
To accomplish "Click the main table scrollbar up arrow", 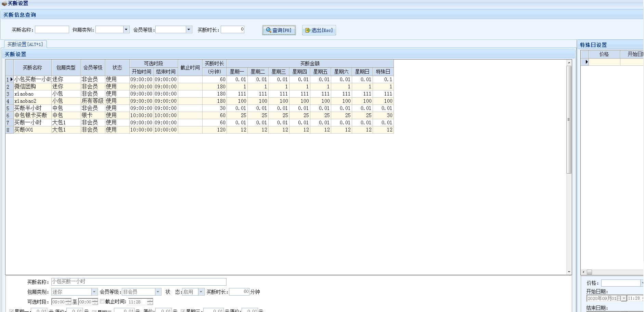I will click(569, 63).
